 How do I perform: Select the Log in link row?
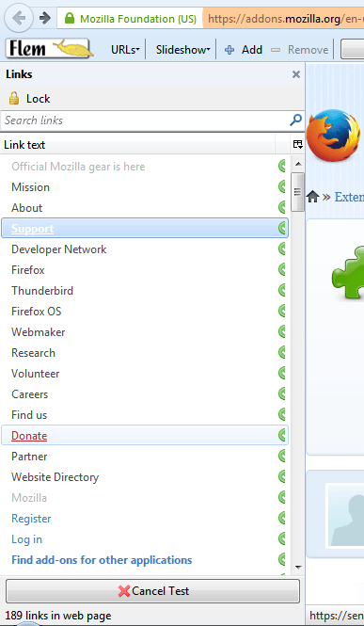tap(145, 539)
